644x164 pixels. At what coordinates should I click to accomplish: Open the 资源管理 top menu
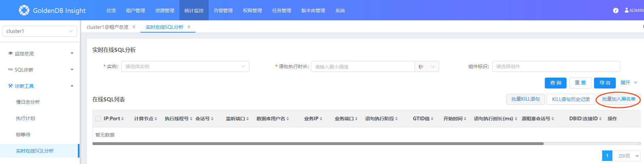point(165,11)
